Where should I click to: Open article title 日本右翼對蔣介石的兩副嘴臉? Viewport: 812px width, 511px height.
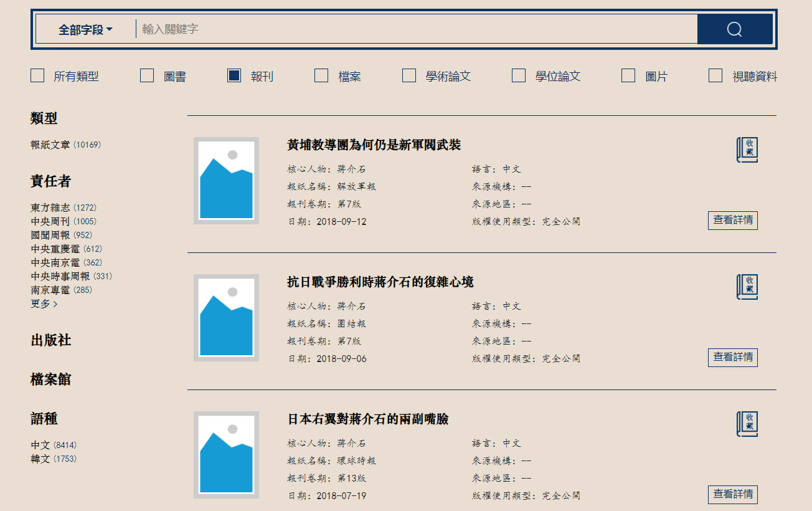point(367,419)
